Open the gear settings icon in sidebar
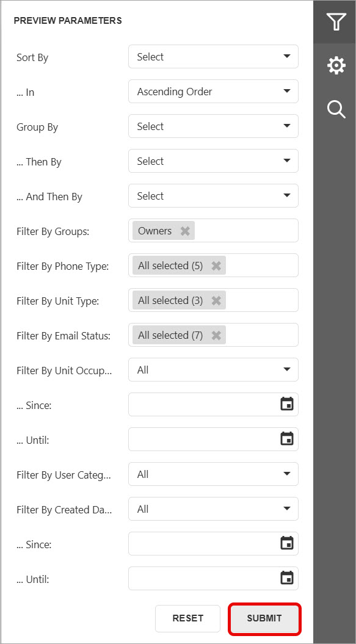Image resolution: width=356 pixels, height=644 pixels. pyautogui.click(x=336, y=66)
